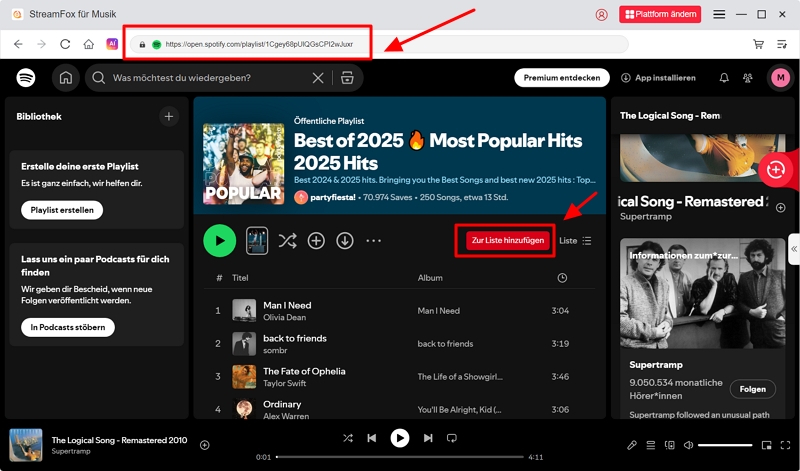Select the song The Fate of Ophelia
This screenshot has height=471, width=800.
[x=304, y=371]
